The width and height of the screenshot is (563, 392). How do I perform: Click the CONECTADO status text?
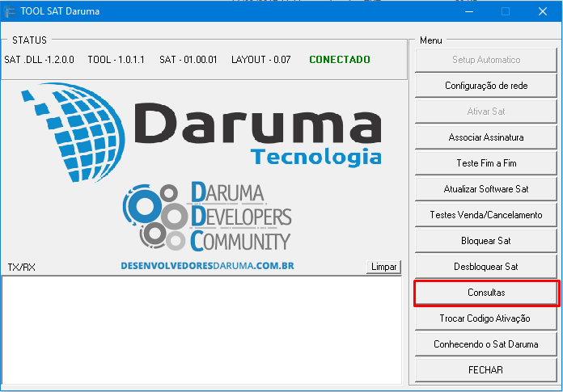pos(340,60)
